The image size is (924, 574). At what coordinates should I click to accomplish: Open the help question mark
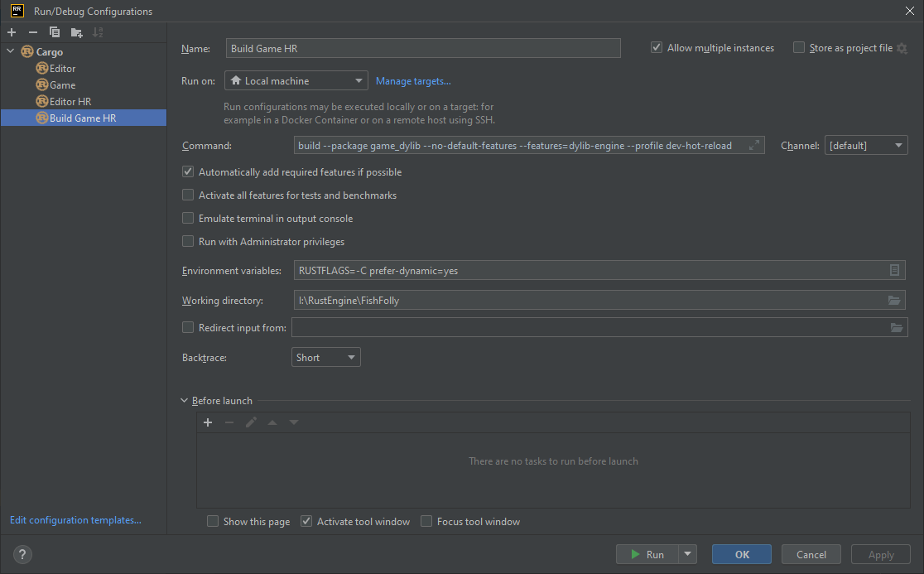[22, 554]
